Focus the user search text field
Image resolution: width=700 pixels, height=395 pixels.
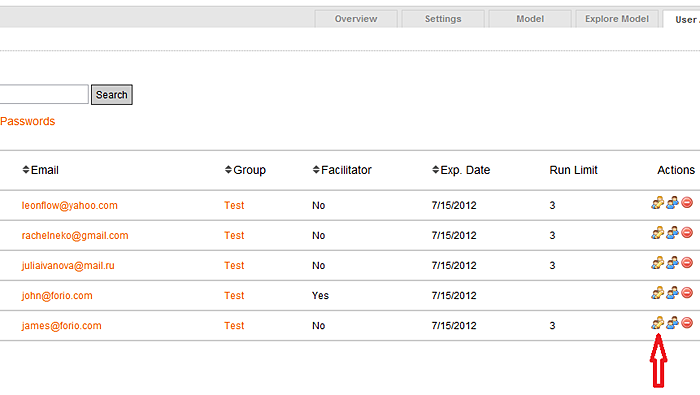44,94
